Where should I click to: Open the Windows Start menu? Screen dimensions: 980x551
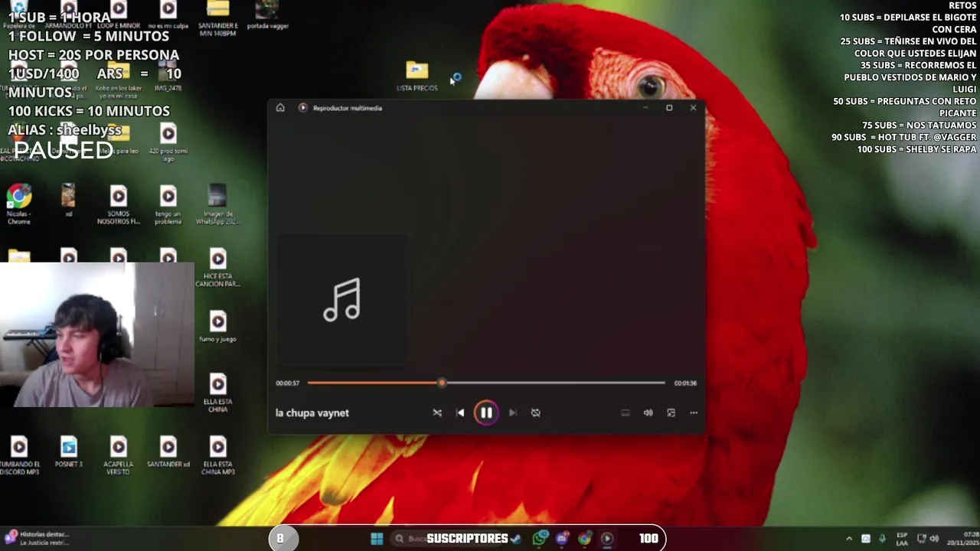[377, 539]
